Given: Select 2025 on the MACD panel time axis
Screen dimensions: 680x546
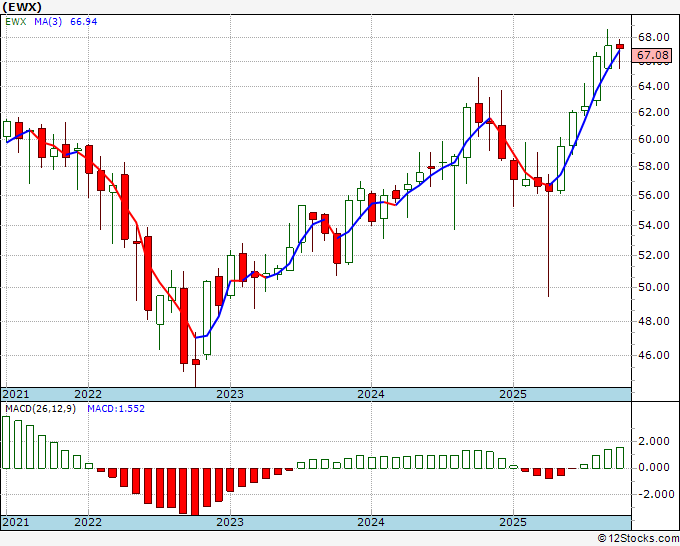Looking at the screenshot, I should pyautogui.click(x=513, y=522).
